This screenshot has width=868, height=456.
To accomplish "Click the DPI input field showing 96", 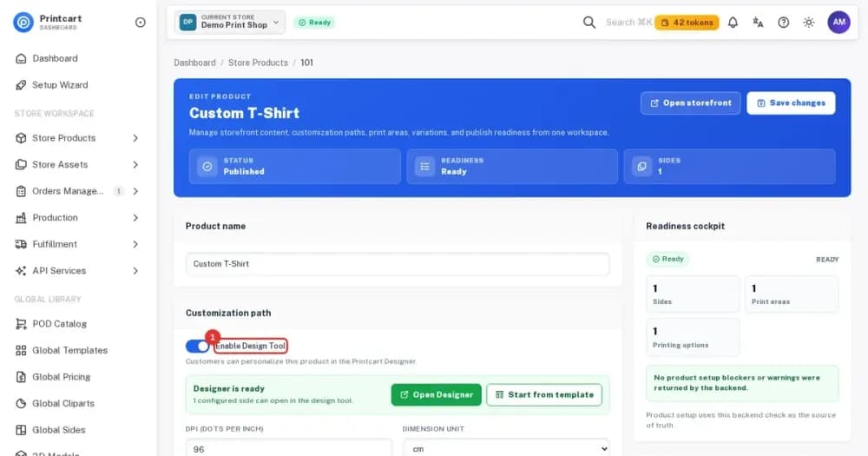I will point(288,447).
